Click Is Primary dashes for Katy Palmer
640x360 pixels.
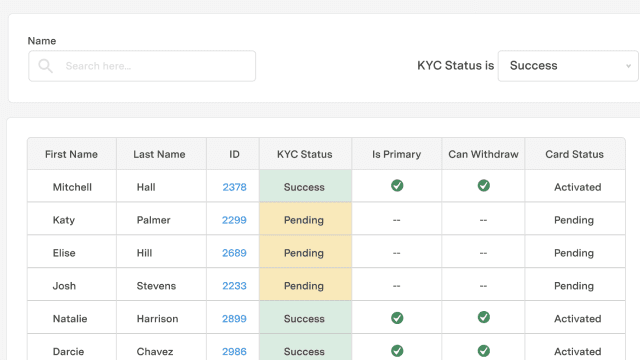(397, 220)
